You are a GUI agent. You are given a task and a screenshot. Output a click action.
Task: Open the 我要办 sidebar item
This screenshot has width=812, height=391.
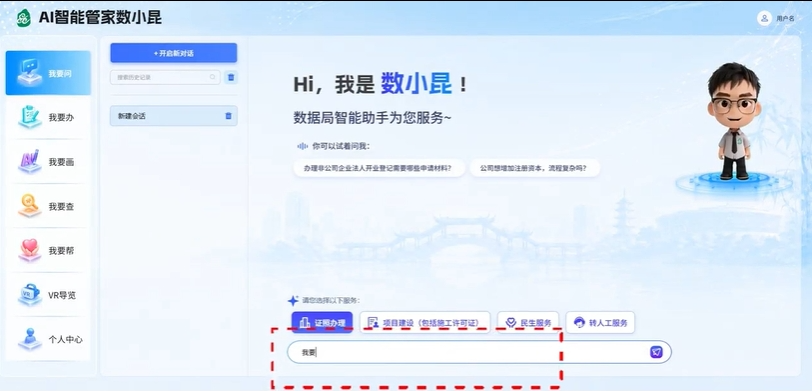tap(48, 118)
